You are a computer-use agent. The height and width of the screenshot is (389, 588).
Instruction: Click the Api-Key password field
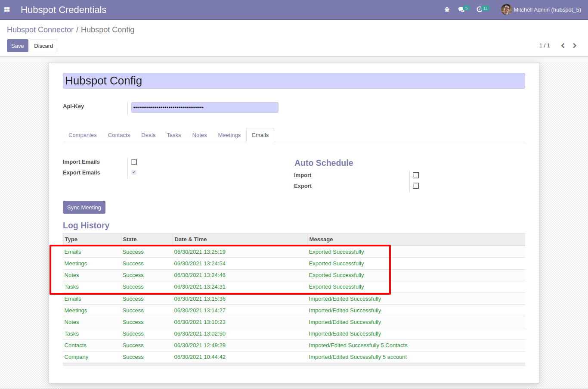point(205,107)
